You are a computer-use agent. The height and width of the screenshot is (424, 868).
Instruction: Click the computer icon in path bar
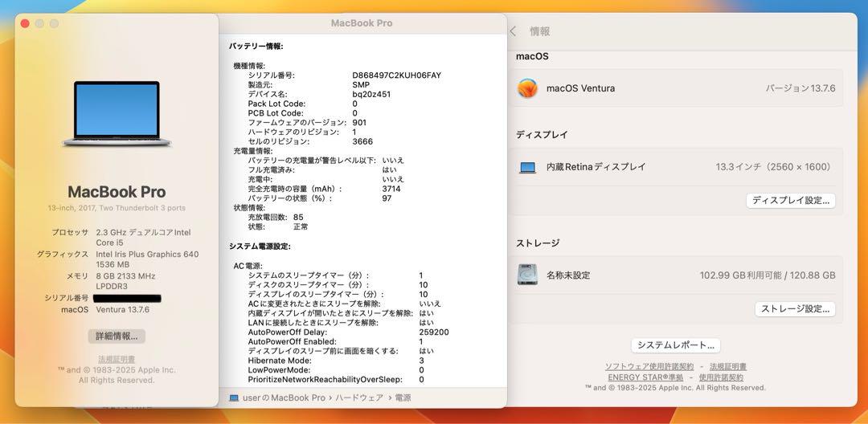tap(234, 398)
